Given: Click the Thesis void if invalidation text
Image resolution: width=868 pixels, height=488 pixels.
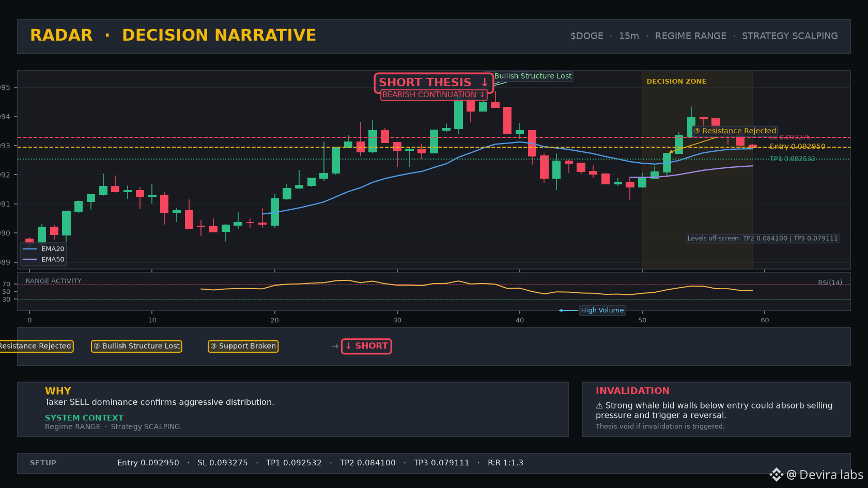Looking at the screenshot, I should tap(660, 426).
